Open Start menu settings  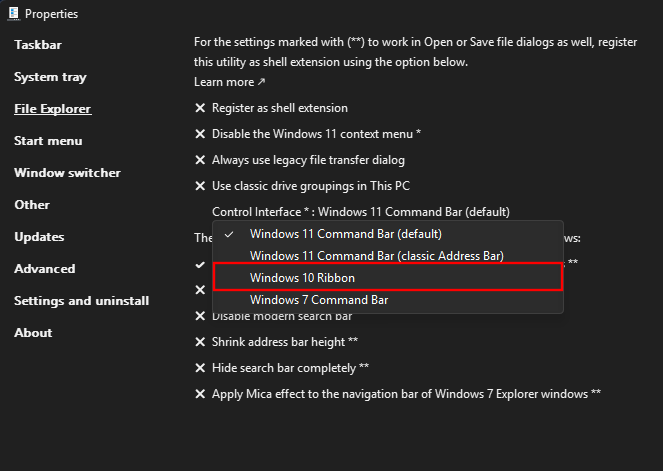[x=48, y=141]
